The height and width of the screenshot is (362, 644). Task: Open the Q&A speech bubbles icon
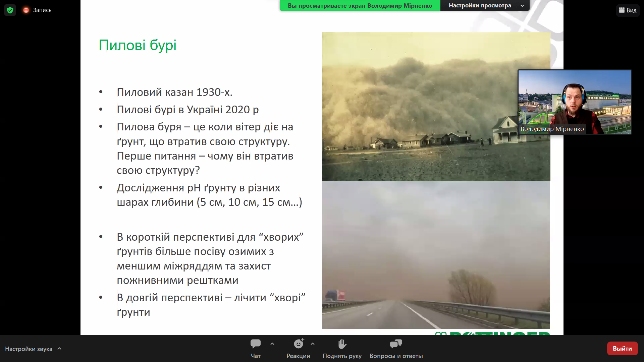(x=396, y=344)
